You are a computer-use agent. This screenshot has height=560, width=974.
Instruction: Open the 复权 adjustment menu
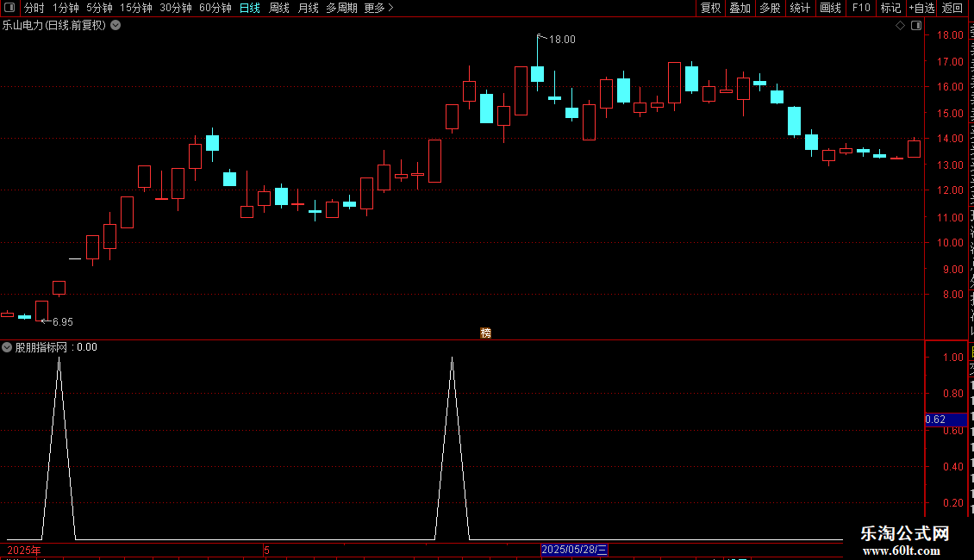(710, 8)
